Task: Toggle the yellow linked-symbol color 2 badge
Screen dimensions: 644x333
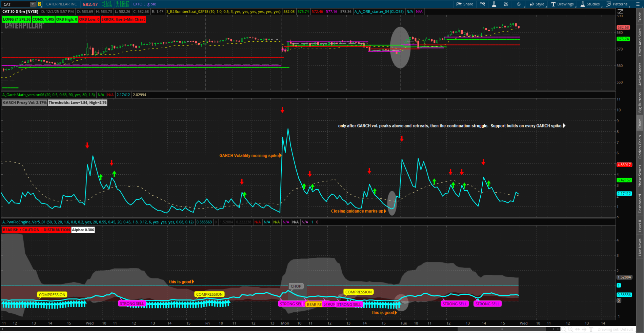Action: pyautogui.click(x=40, y=4)
